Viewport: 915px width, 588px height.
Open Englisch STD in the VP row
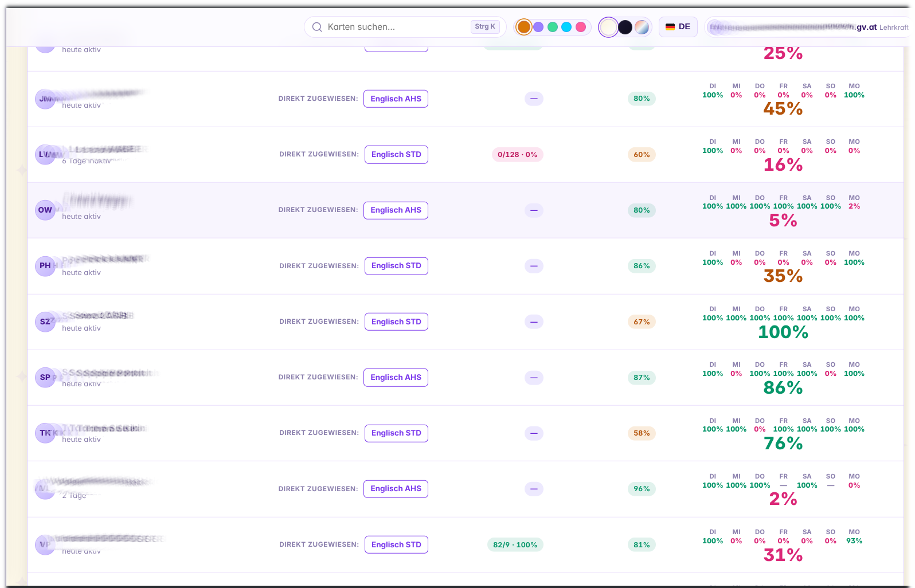396,544
